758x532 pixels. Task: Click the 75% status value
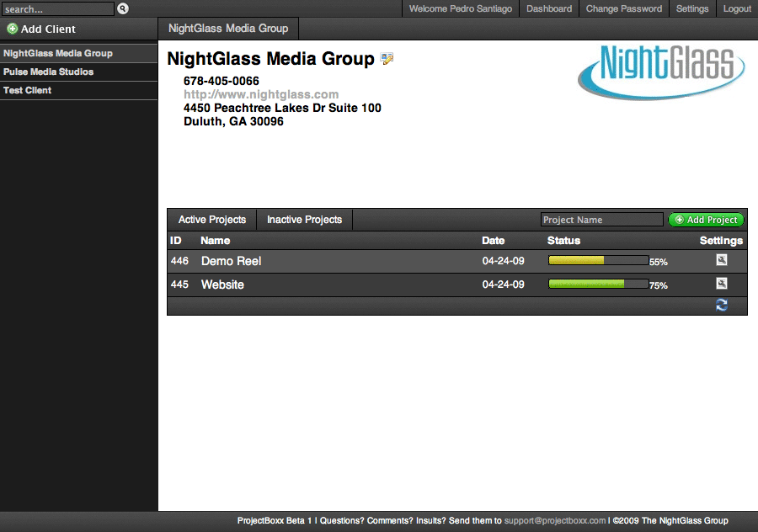pyautogui.click(x=659, y=285)
